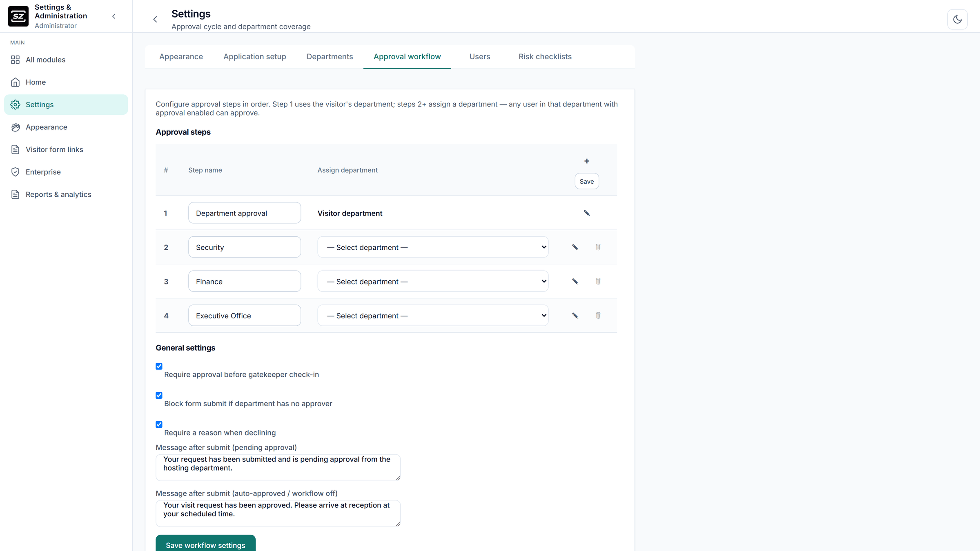Click the auto-approved message textarea

[278, 513]
